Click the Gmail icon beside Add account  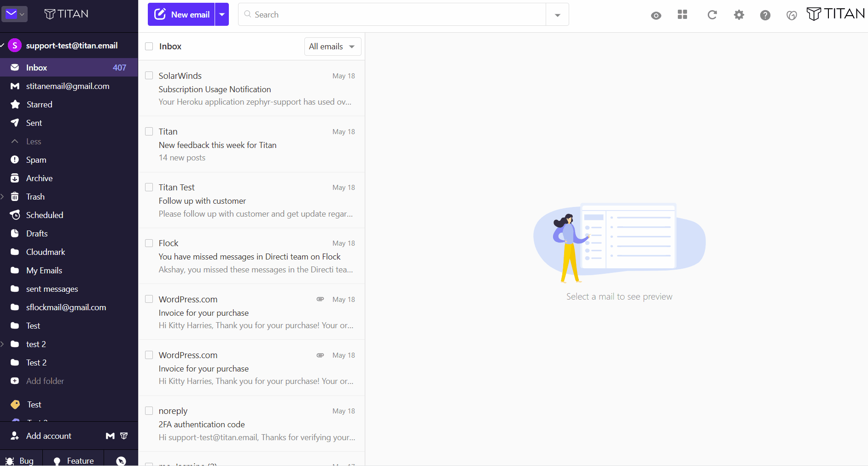[x=110, y=436]
